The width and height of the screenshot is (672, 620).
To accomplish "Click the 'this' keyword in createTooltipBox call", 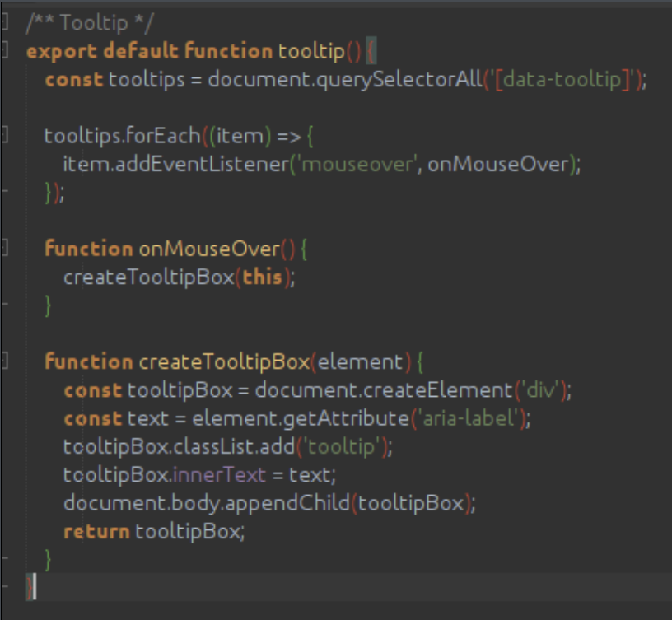I will (263, 277).
